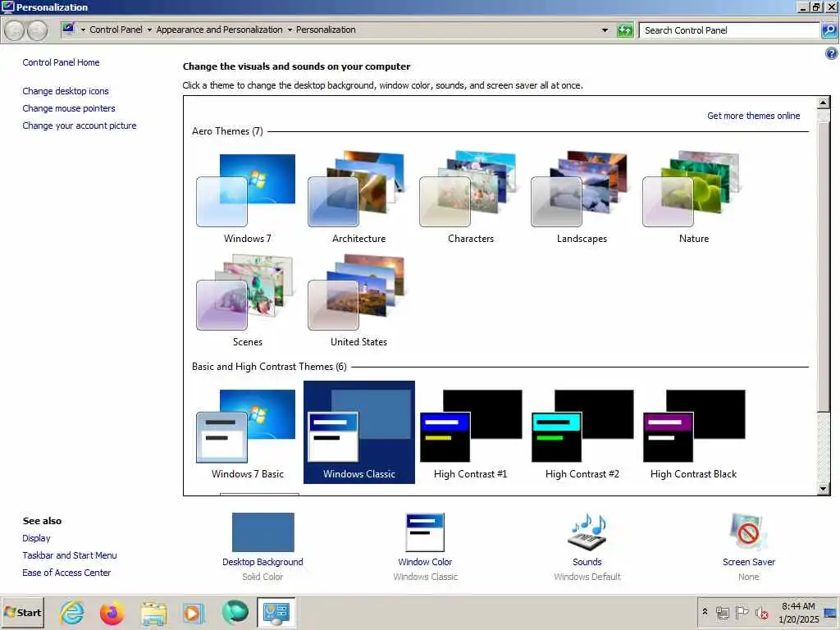Expand arrow after Control Panel breadcrumb
The image size is (840, 630).
click(149, 30)
